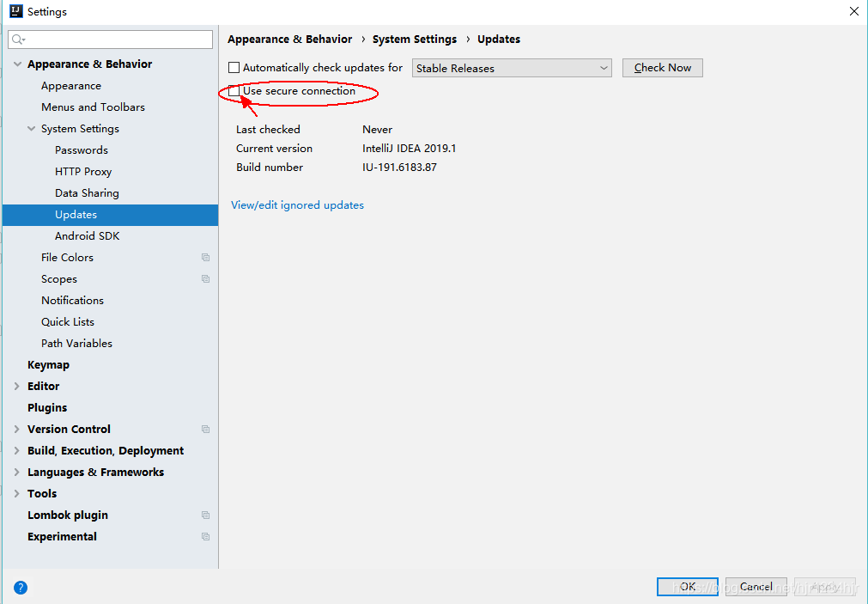Select Notifications in the settings tree
The height and width of the screenshot is (604, 868).
[72, 301]
